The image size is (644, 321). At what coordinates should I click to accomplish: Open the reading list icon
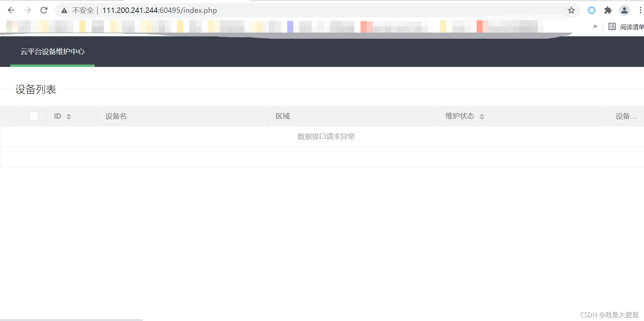612,26
